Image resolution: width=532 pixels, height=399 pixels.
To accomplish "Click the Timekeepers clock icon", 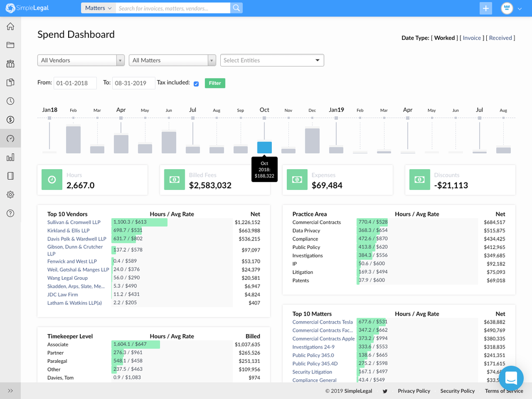I will point(11,101).
